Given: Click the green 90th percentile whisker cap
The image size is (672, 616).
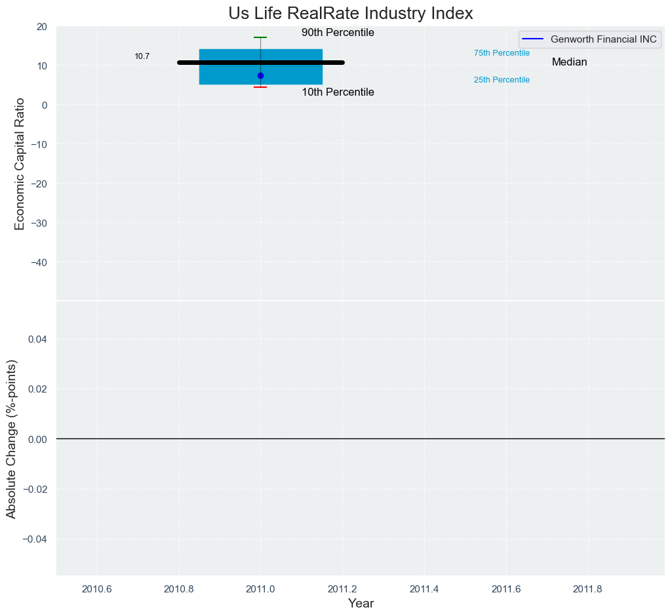Looking at the screenshot, I should (260, 37).
